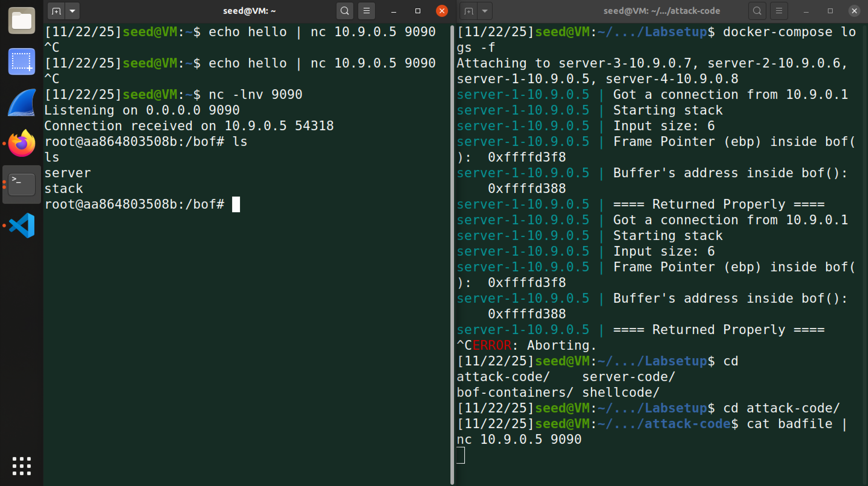Open search in right terminal window
Screen dimensions: 868x486
click(757, 11)
